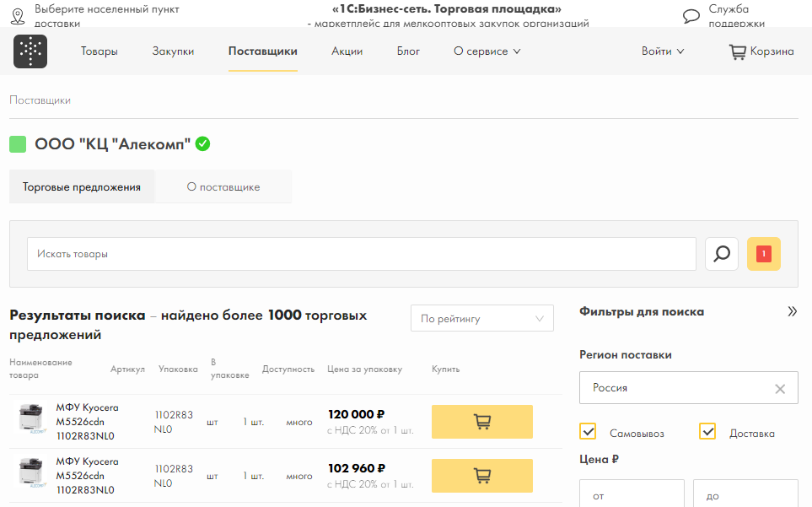Click the 1C Business Network logo icon
The width and height of the screenshot is (812, 507).
[x=30, y=51]
